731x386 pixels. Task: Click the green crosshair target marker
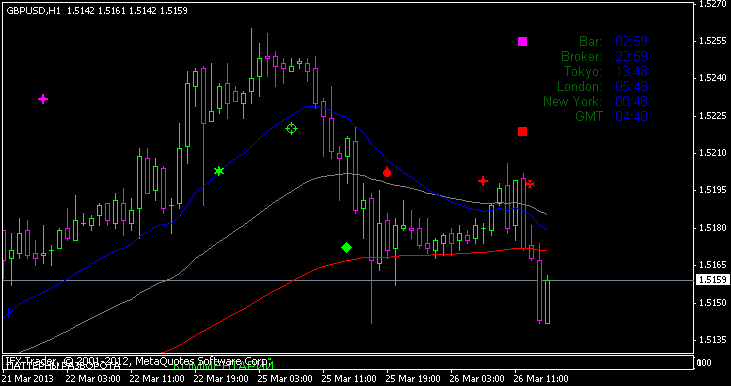(291, 129)
